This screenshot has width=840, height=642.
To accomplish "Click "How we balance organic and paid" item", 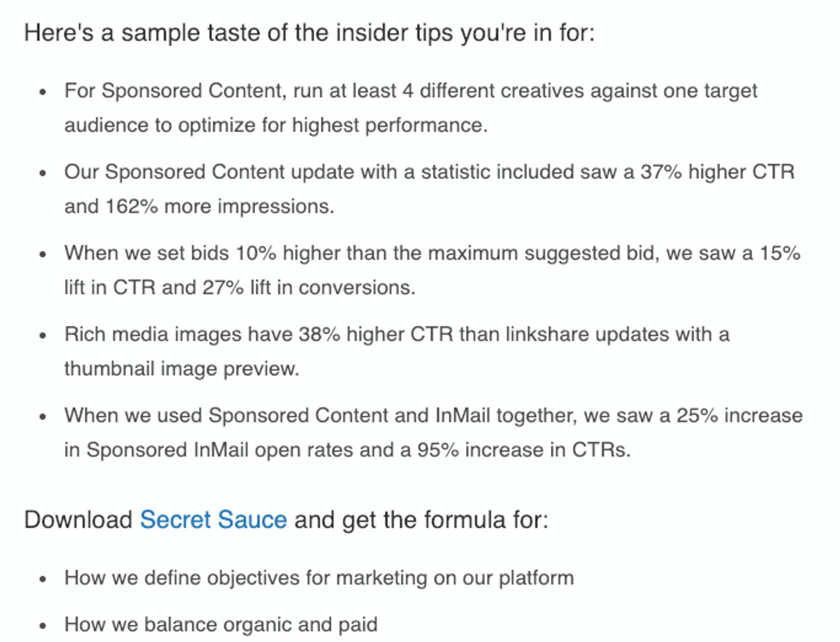I will point(220,624).
